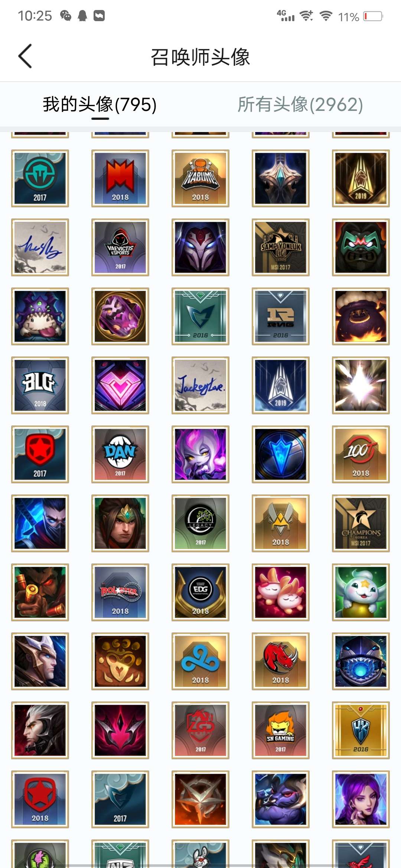Choose the Cloud9 2018 team avatar
This screenshot has width=401, height=868.
point(200,661)
